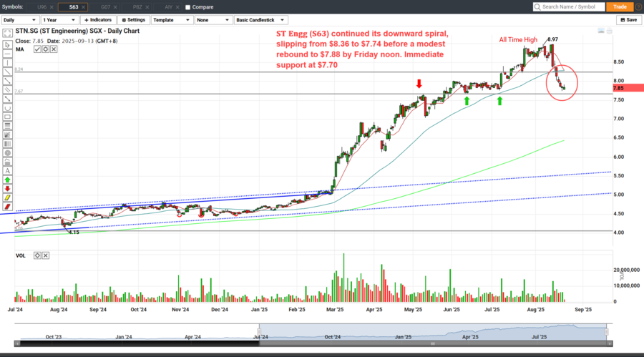
Task: Click the Indicators button
Action: 98,20
